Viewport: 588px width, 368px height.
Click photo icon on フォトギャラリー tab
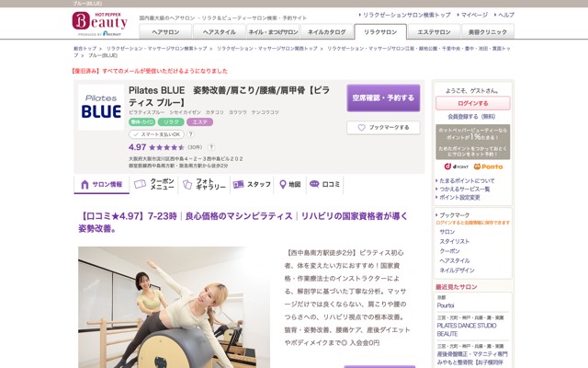(x=187, y=184)
